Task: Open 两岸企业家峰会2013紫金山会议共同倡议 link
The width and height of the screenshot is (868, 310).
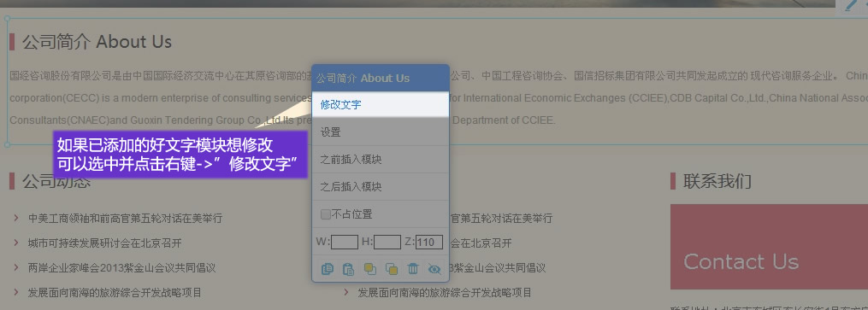Action: [121, 268]
